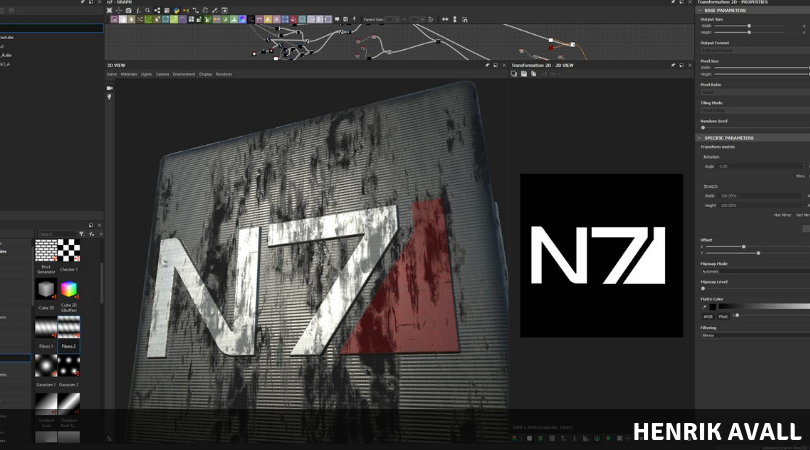The image size is (810, 450).
Task: Select the Brick Generator thumbnail in Library
Action: click(x=46, y=251)
